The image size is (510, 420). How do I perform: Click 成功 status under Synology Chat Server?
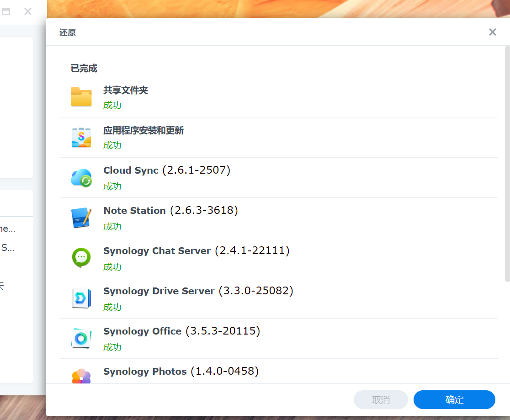(x=112, y=267)
